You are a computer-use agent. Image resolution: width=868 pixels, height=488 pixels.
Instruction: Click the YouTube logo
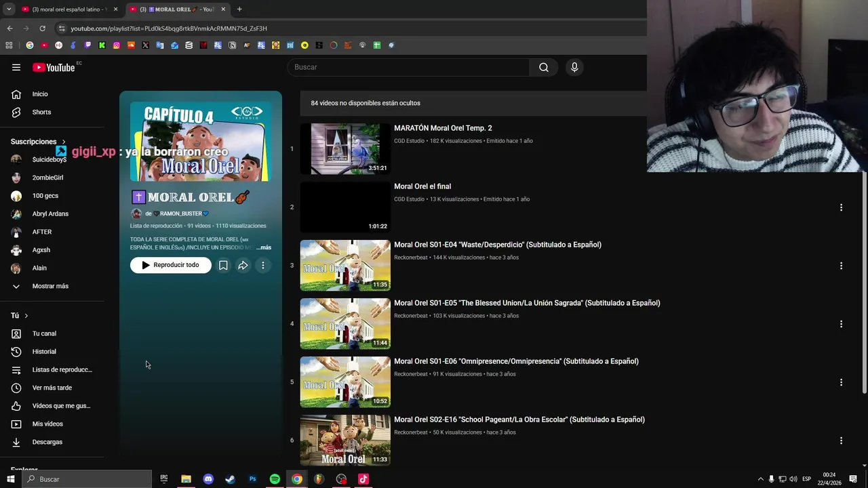pos(54,67)
